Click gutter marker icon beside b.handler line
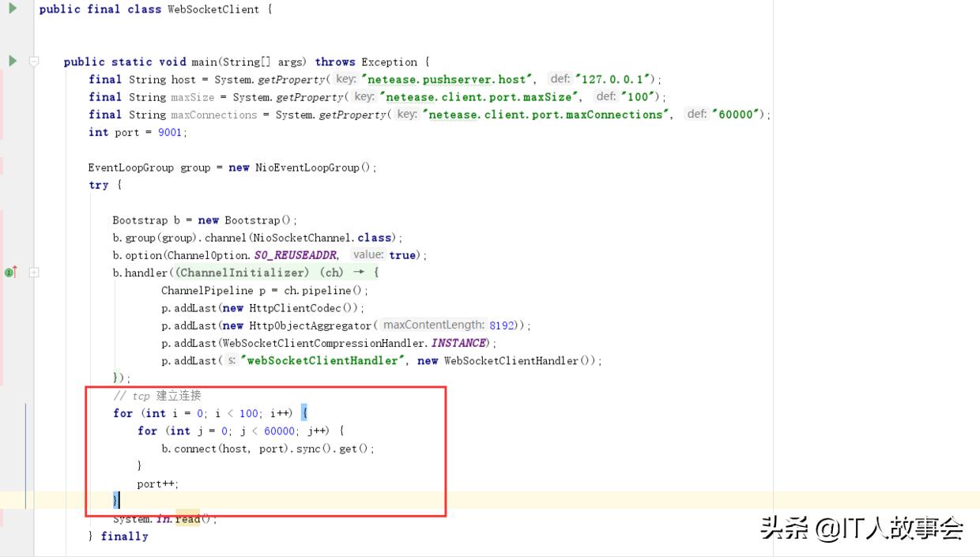This screenshot has height=557, width=980. point(10,273)
